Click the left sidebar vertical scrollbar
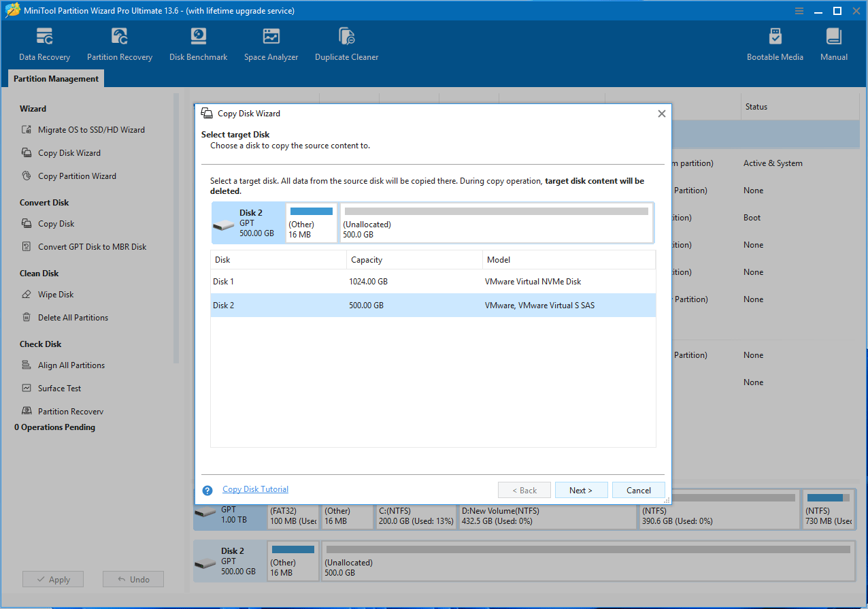The height and width of the screenshot is (609, 868). 176,228
